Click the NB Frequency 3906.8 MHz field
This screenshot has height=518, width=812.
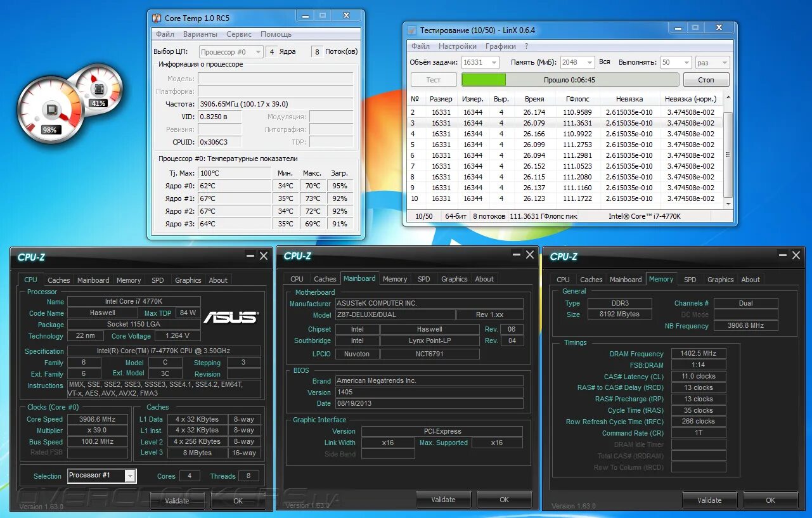click(746, 326)
